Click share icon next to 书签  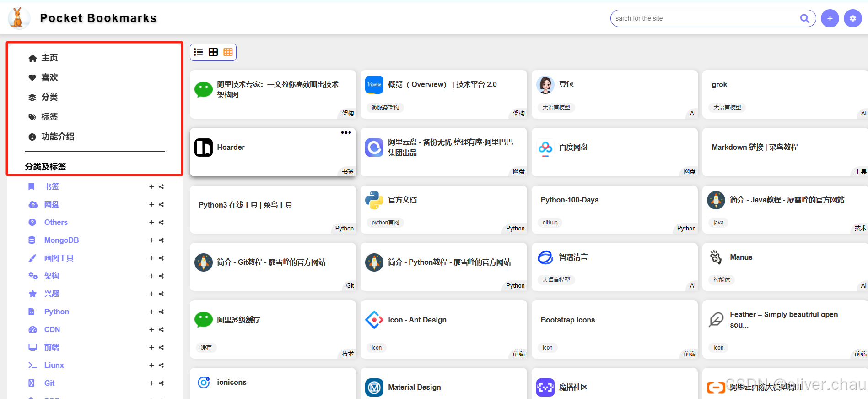coord(161,186)
